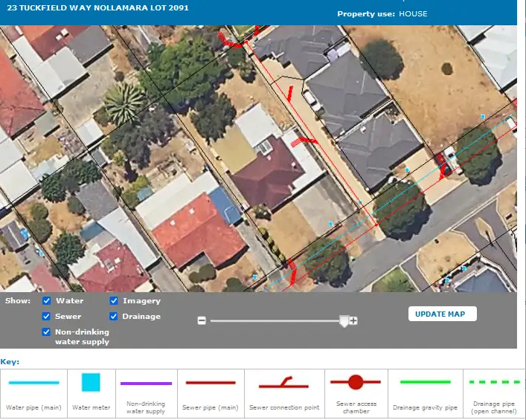Click the 'Water pipe (main)' legend caption

tap(33, 407)
